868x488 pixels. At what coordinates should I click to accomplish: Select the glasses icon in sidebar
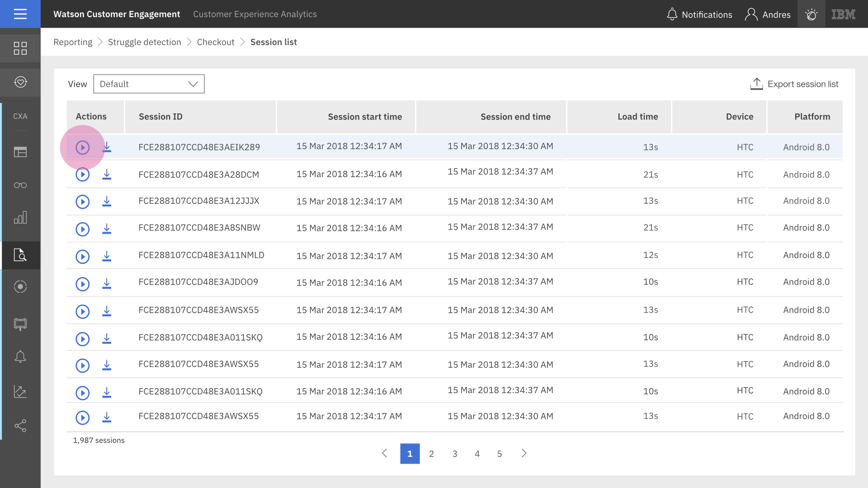point(20,185)
